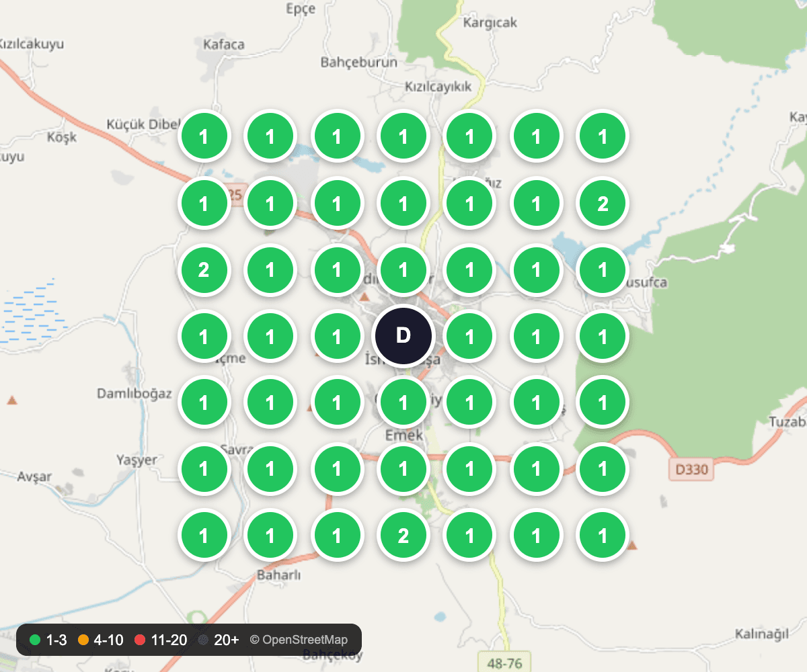Click the 48-76 road shield
The height and width of the screenshot is (672, 807).
504,663
